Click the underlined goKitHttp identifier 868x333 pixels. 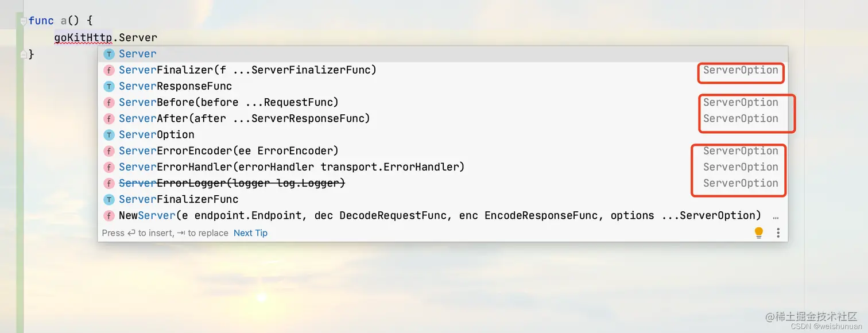[83, 38]
